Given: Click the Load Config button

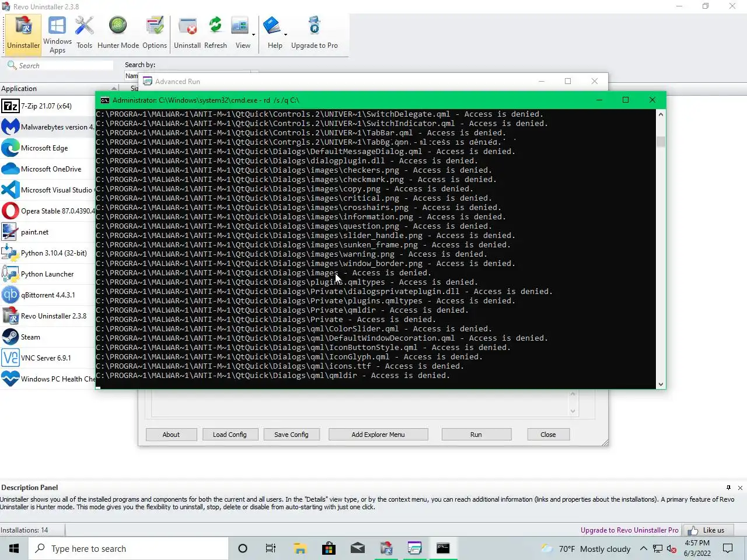Looking at the screenshot, I should click(230, 435).
